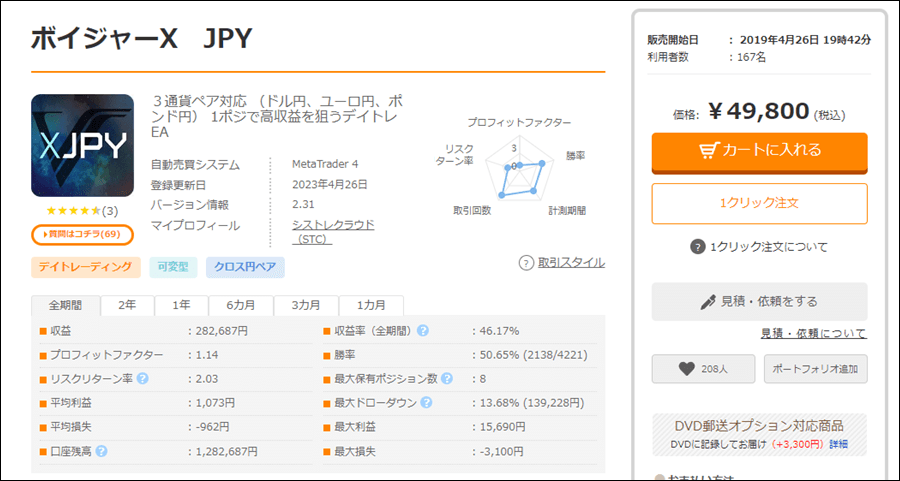
Task: Click the リスクリターン率 value 2.03
Action: (x=207, y=379)
